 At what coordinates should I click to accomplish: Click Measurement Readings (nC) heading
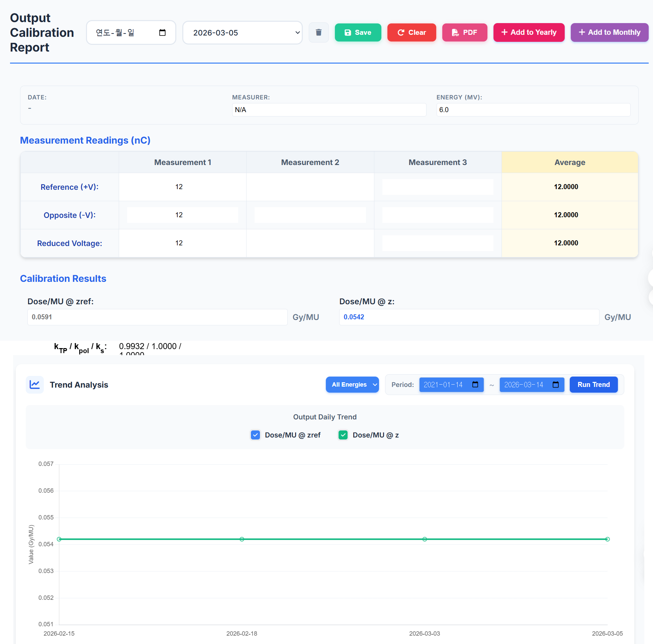pyautogui.click(x=85, y=140)
